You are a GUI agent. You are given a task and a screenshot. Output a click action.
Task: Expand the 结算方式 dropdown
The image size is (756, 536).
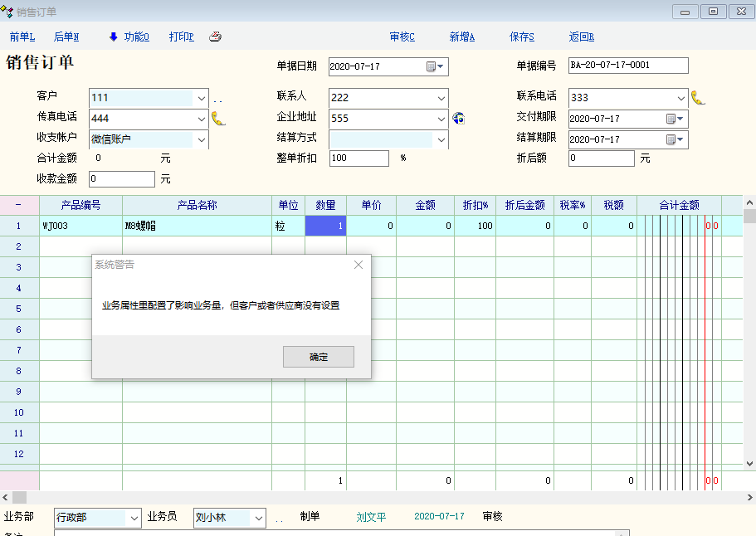pos(441,139)
